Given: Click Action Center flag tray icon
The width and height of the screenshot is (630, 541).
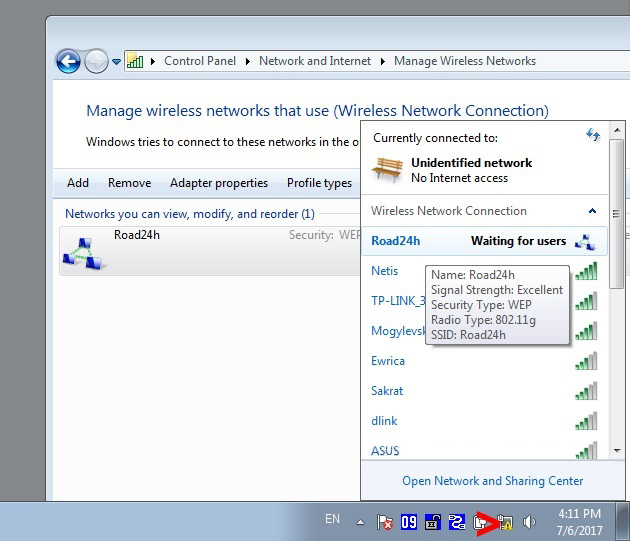Looking at the screenshot, I should click(x=385, y=522).
